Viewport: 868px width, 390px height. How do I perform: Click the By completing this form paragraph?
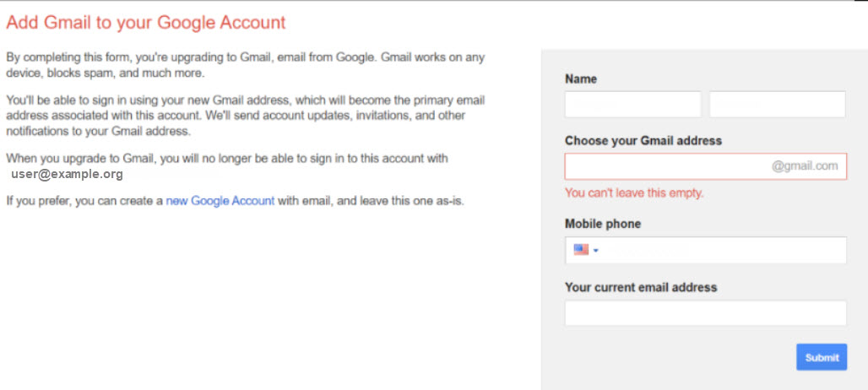pos(246,65)
